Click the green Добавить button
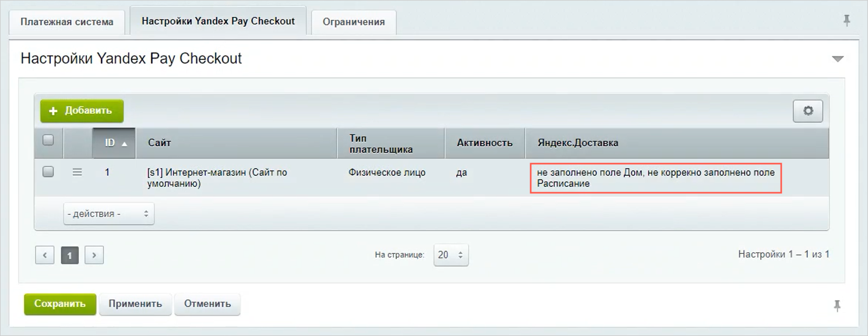Screen dimensions: 868x336 pyautogui.click(x=82, y=111)
